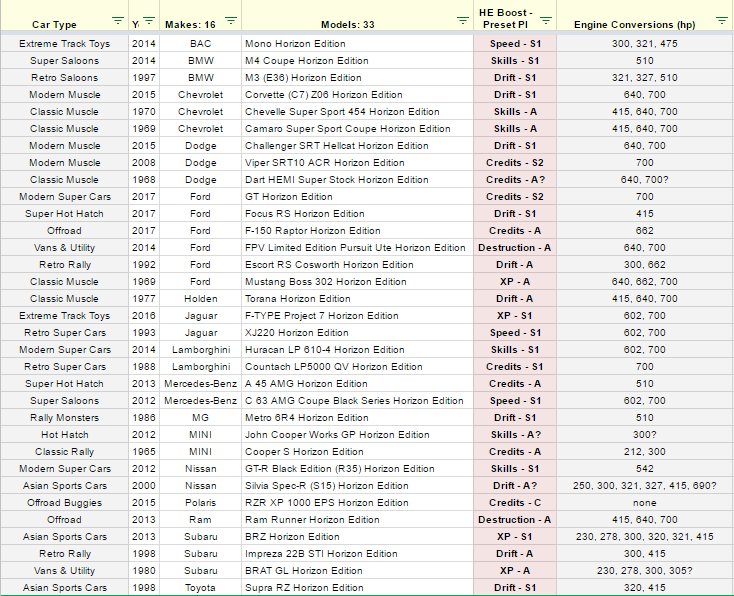
Task: Select the Supra RZ Horizon Edition cell
Action: tap(357, 588)
